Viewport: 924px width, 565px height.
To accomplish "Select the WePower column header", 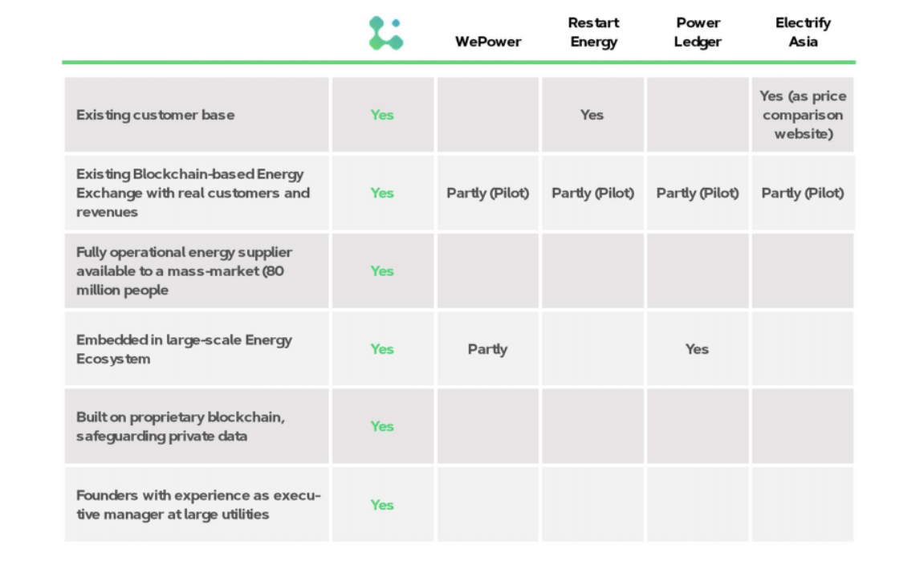I will tap(488, 42).
